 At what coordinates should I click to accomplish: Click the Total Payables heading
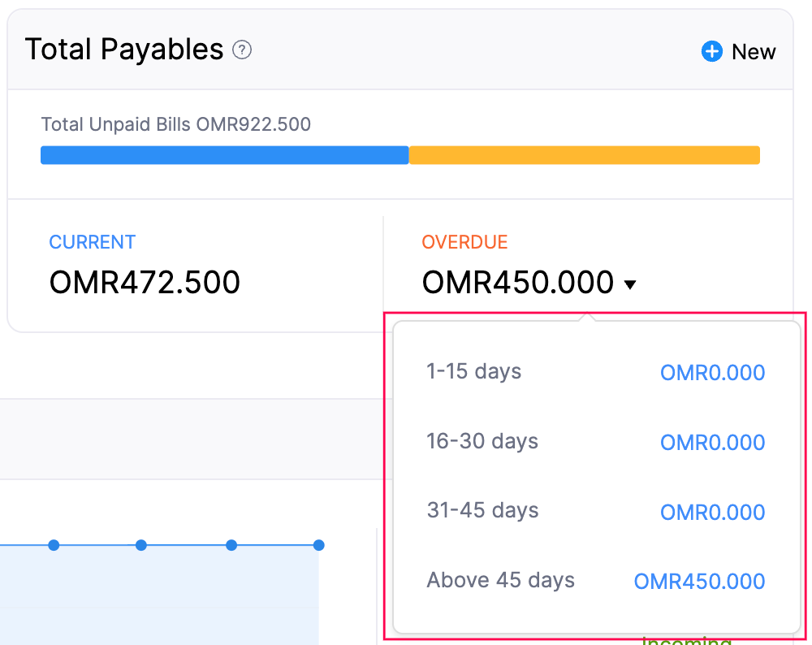click(x=123, y=49)
